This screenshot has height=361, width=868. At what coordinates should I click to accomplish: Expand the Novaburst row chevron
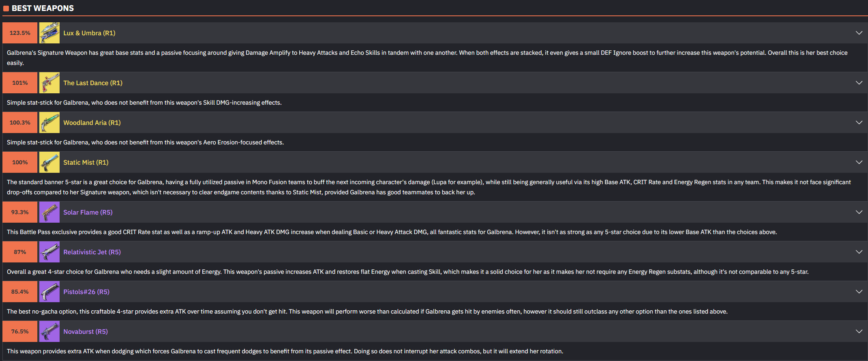tap(859, 331)
